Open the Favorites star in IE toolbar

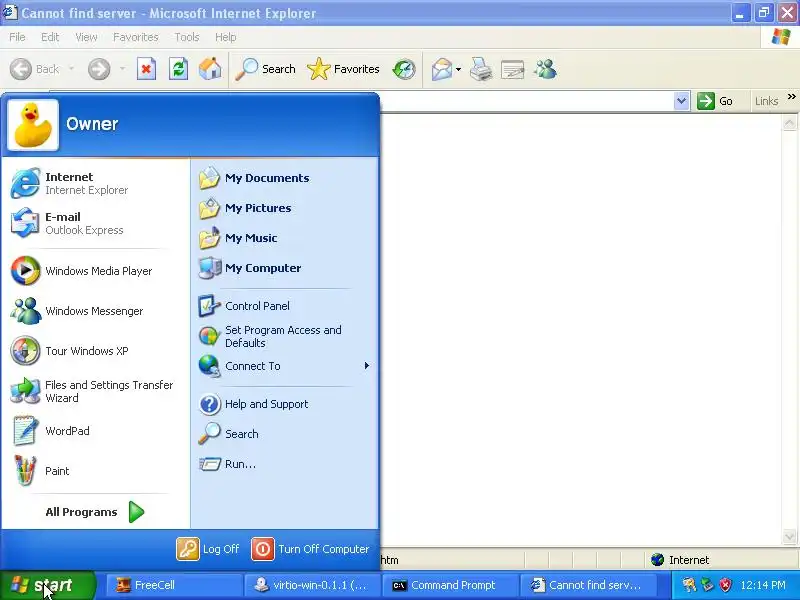(343, 69)
